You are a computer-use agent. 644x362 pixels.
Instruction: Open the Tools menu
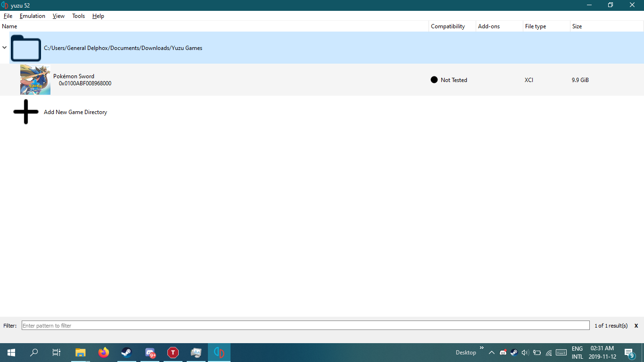(x=79, y=16)
